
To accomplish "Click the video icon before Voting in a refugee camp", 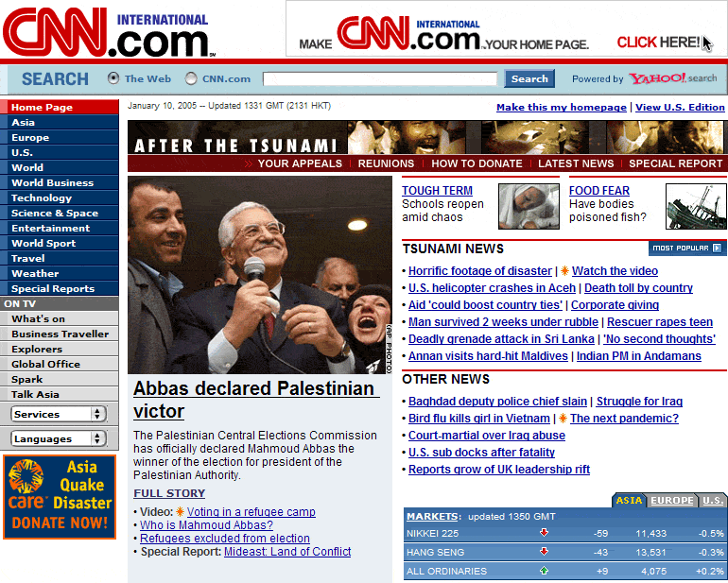I will click(x=181, y=511).
